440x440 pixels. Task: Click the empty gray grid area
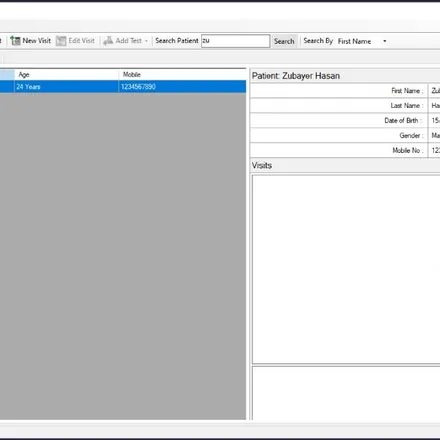[x=123, y=256]
